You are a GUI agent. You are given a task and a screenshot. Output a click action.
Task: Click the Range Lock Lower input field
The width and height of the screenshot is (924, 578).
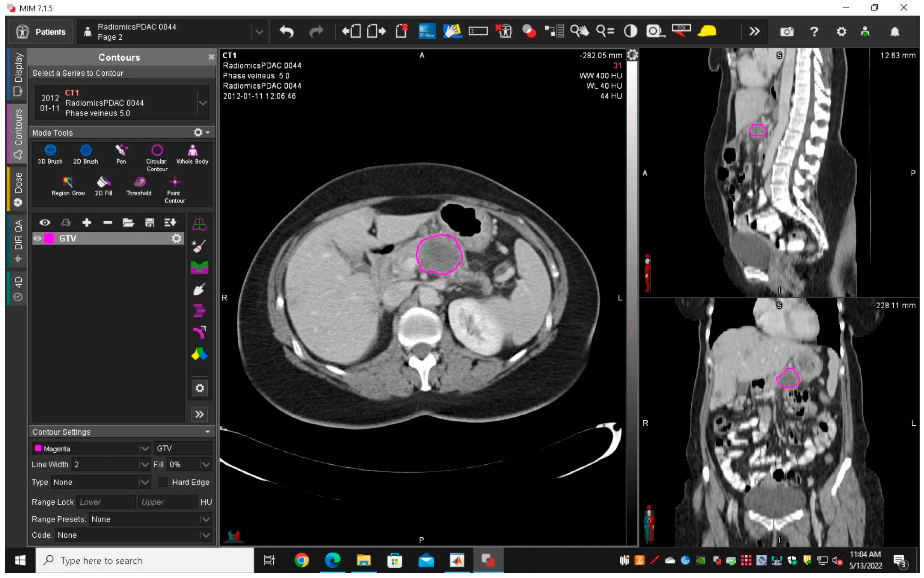click(106, 502)
